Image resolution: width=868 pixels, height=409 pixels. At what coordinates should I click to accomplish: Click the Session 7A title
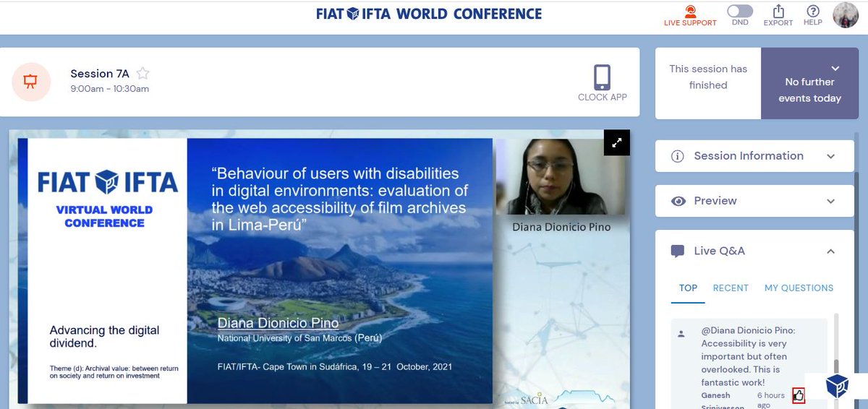coord(101,74)
